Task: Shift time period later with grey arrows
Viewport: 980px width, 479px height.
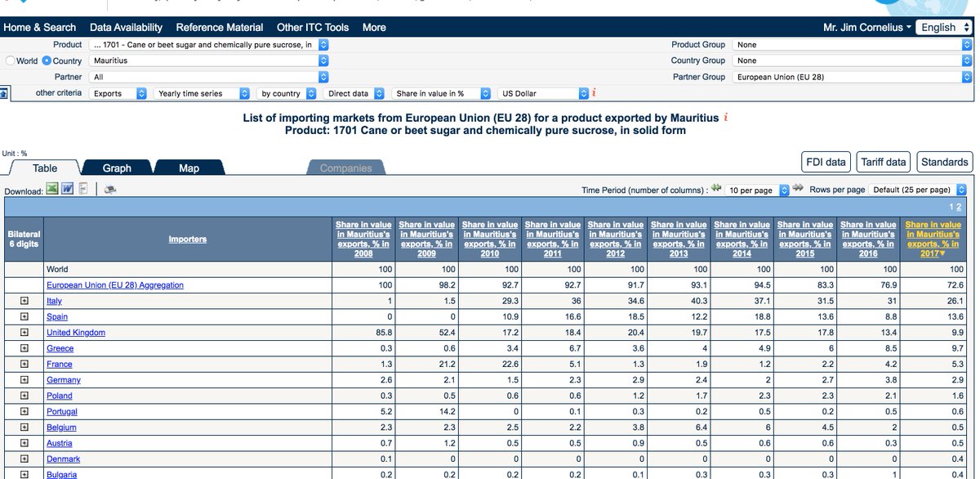Action: (799, 189)
